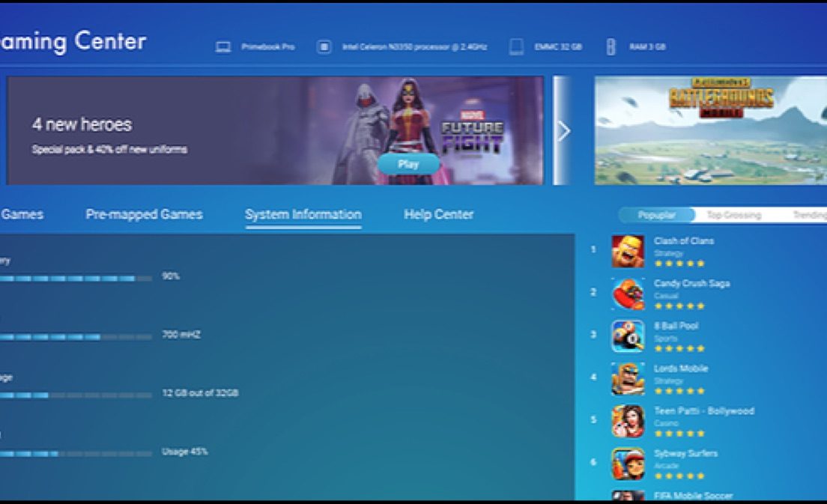Screen dimensions: 827x504
Task: Switch to the Top Grossing filter
Action: pos(733,215)
